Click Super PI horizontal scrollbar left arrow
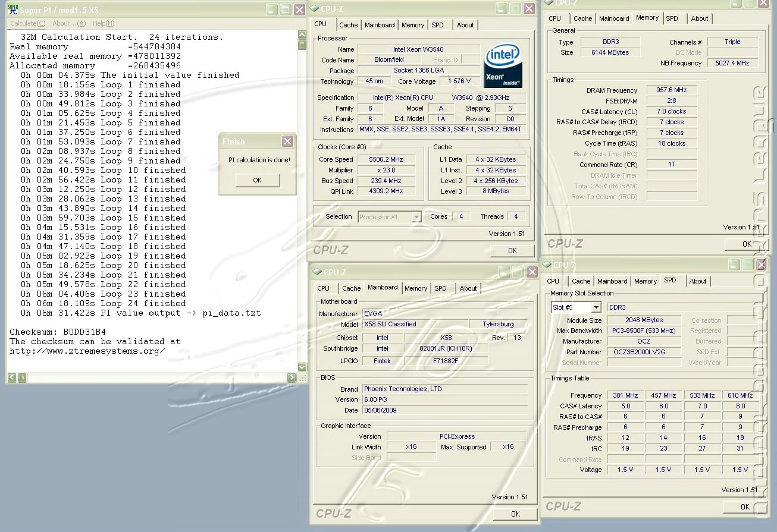The image size is (777, 532). click(x=12, y=377)
